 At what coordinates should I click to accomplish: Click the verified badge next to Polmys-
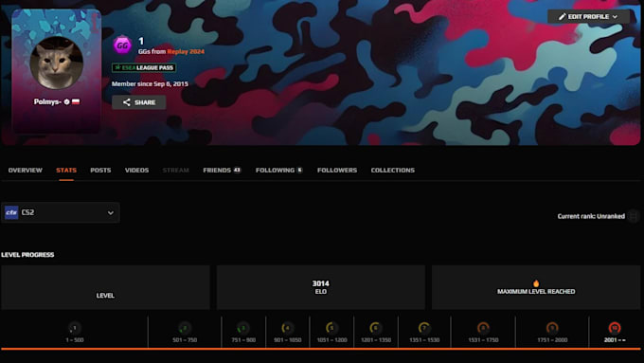[66, 101]
